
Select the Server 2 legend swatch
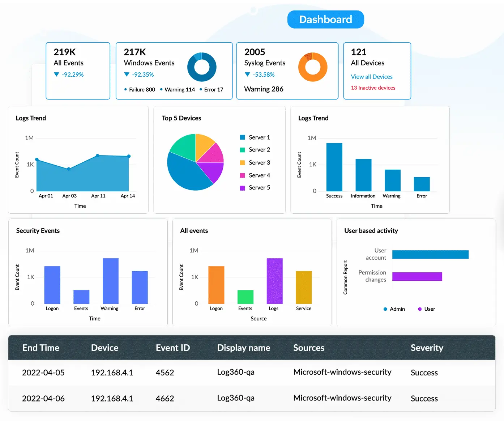coord(242,150)
